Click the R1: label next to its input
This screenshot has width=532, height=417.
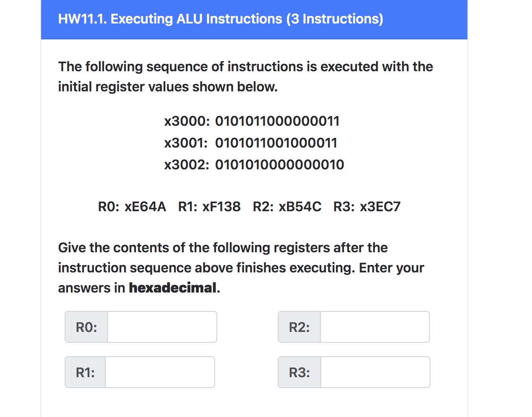pyautogui.click(x=84, y=372)
